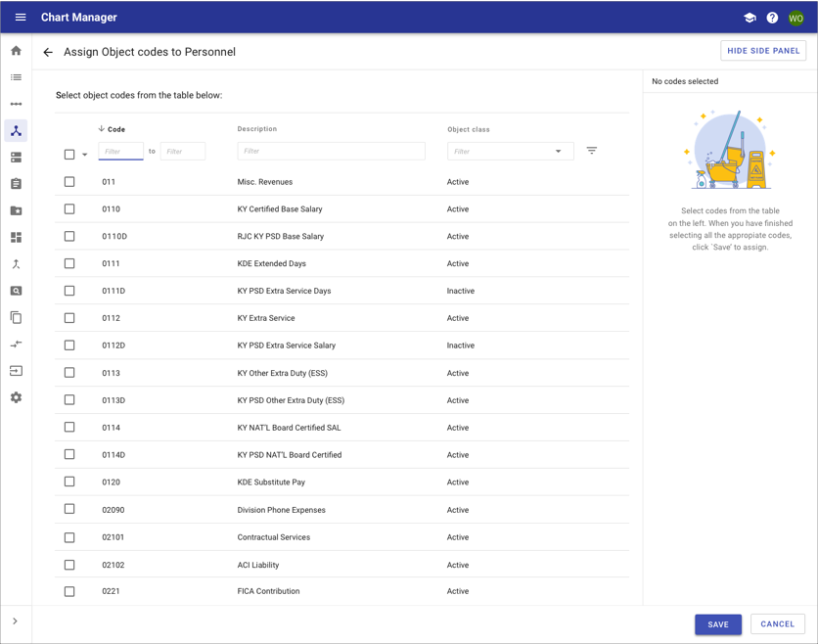Select the checkbox for code 0111D
The image size is (818, 644).
pos(69,291)
